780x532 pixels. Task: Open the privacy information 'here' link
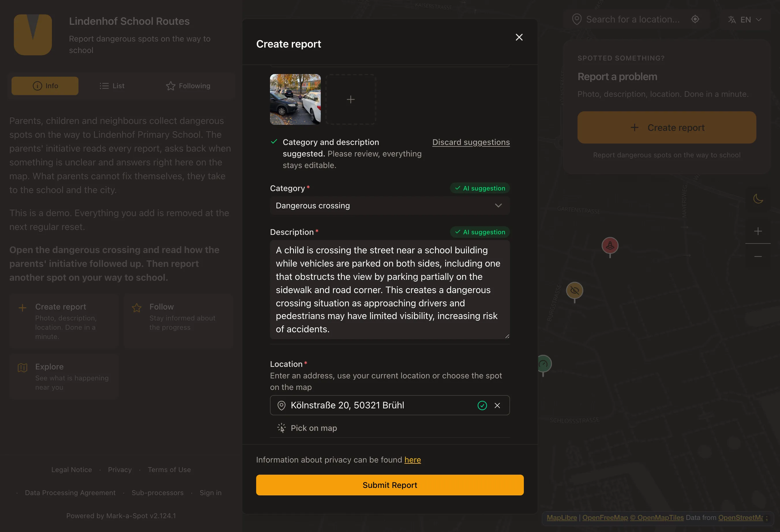point(412,460)
